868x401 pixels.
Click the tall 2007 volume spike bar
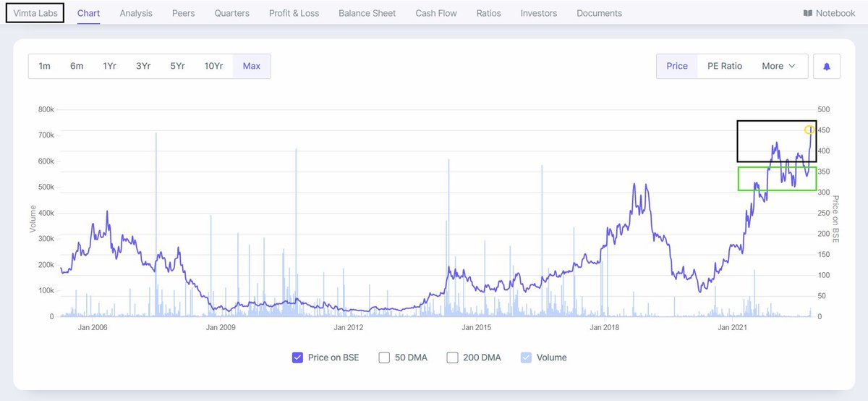156,224
